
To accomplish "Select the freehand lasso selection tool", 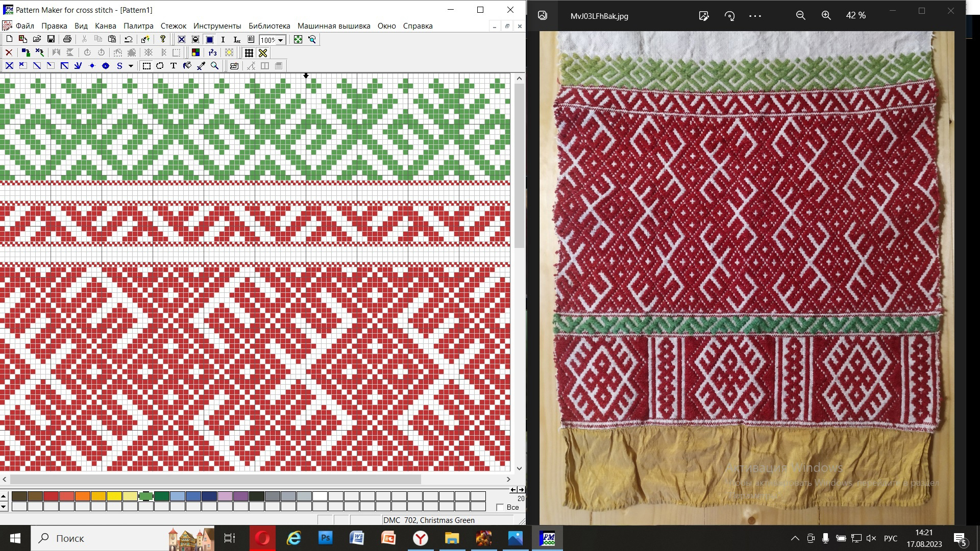I will [x=160, y=66].
